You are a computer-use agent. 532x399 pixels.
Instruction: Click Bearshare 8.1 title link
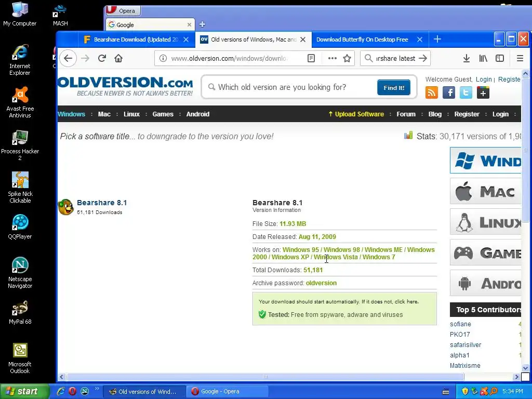102,203
